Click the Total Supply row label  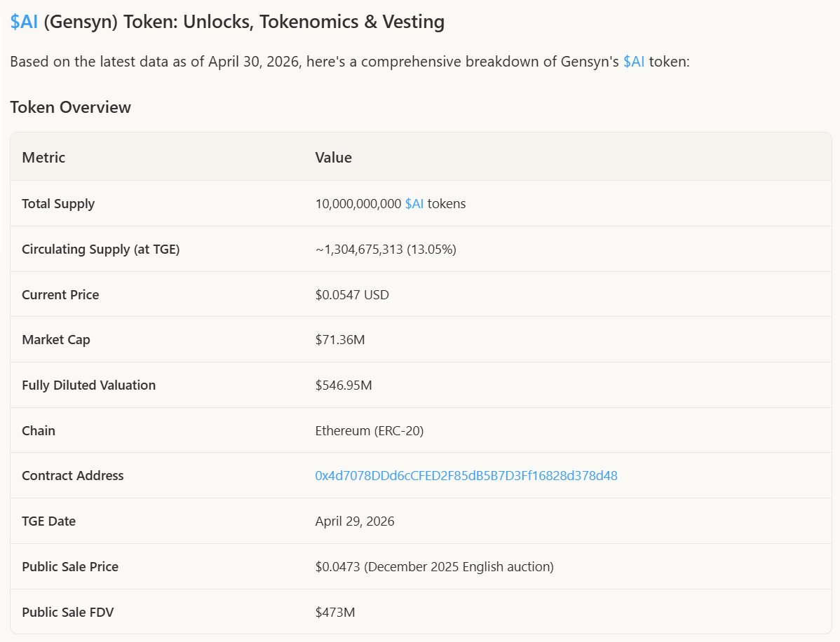pos(58,203)
